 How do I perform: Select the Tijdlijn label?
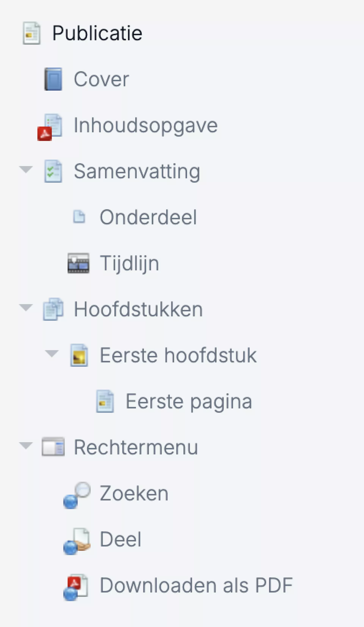[x=129, y=263]
